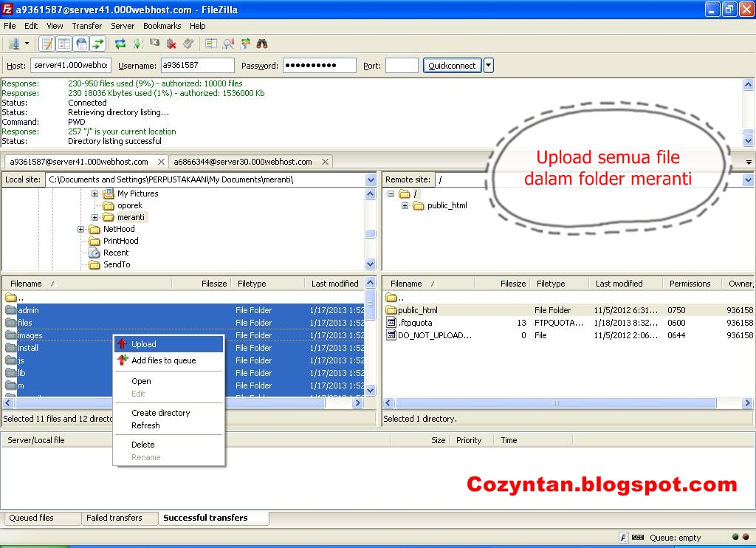
Task: Select the .ftpquota file icon
Action: pyautogui.click(x=391, y=323)
